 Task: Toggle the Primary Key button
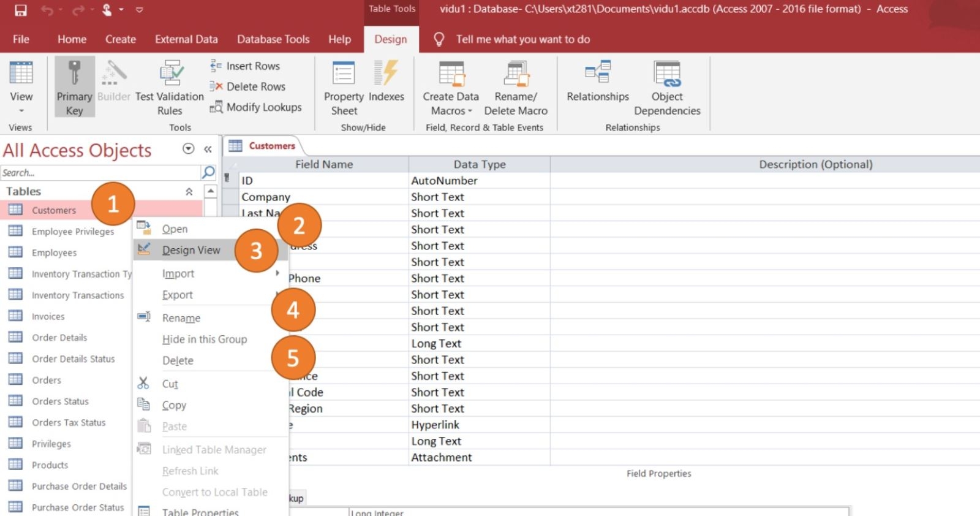[x=74, y=86]
